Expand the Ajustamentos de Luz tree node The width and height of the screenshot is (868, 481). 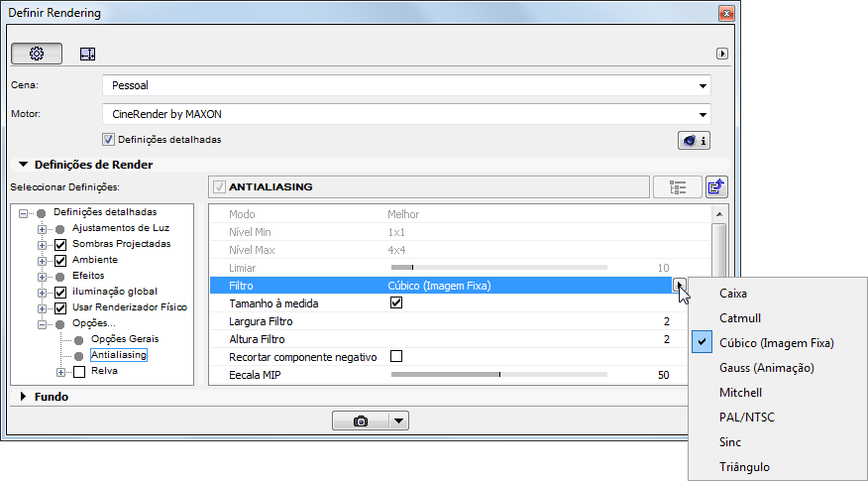click(x=42, y=229)
